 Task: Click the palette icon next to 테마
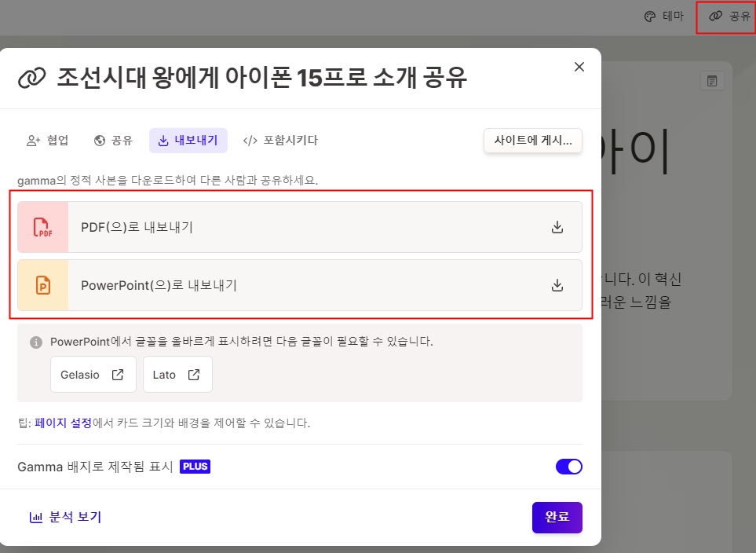tap(650, 16)
